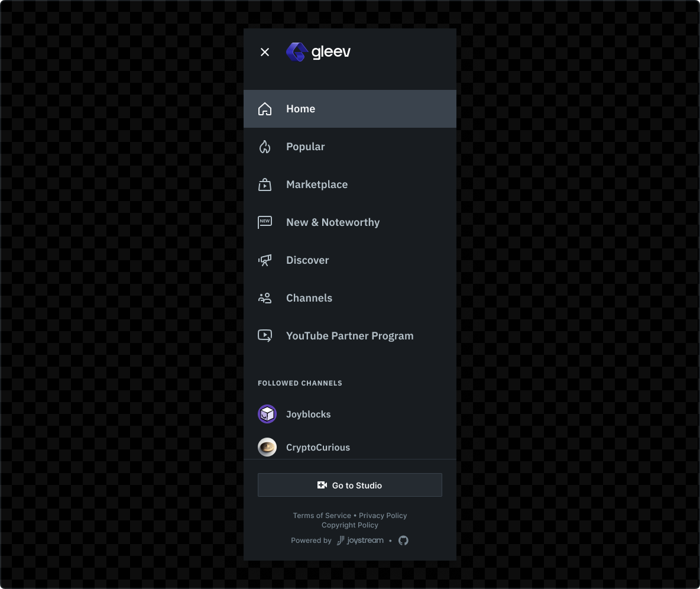700x589 pixels.
Task: Click the Popular flame icon
Action: point(265,147)
